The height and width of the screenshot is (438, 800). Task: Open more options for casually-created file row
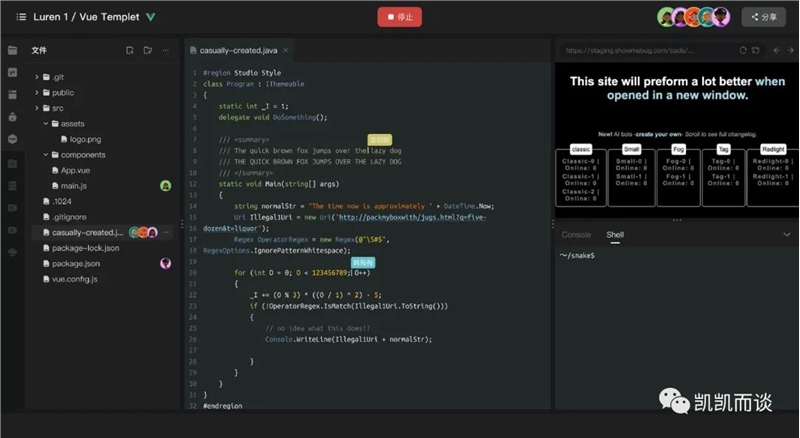pos(165,232)
